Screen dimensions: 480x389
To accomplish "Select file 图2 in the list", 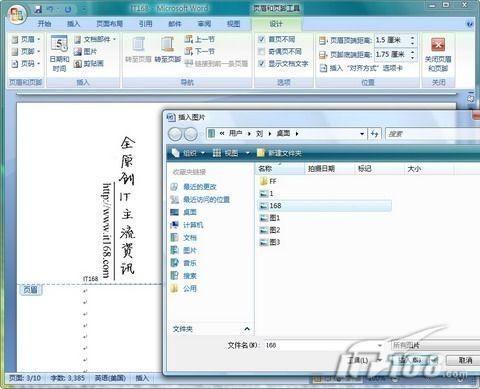I will (270, 230).
